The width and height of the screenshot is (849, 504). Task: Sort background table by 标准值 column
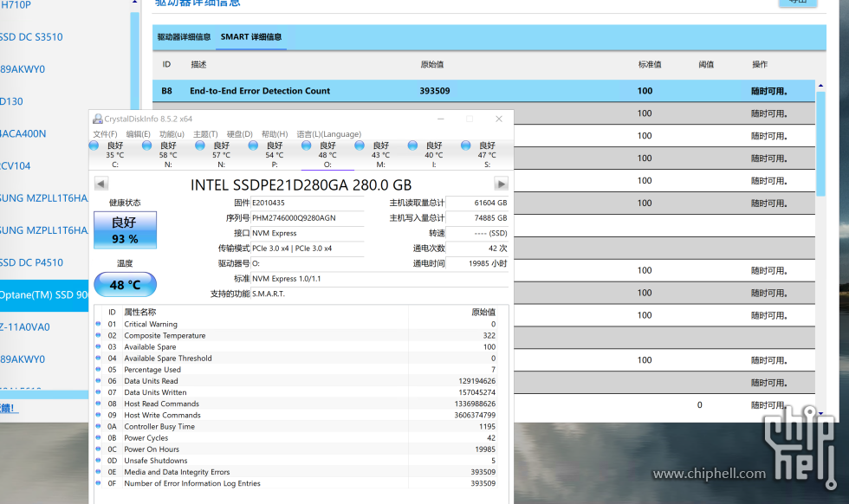(650, 64)
